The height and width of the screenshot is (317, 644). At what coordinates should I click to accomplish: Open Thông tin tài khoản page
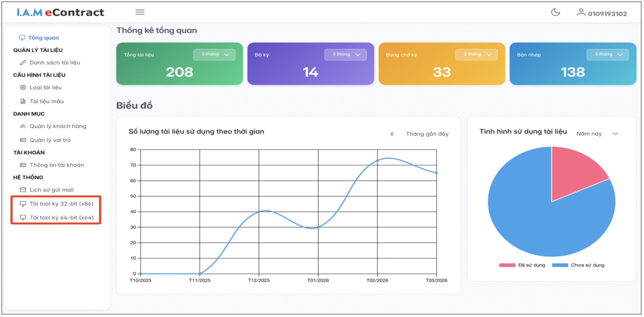[57, 165]
